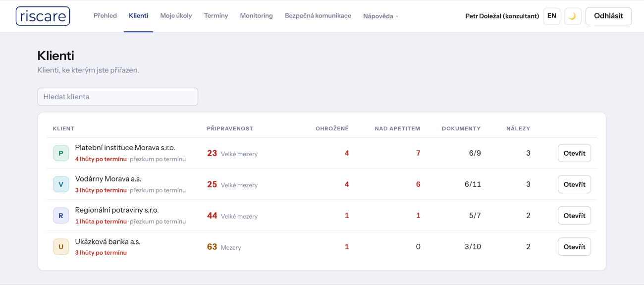
Task: Open Monitoring section
Action: (256, 16)
